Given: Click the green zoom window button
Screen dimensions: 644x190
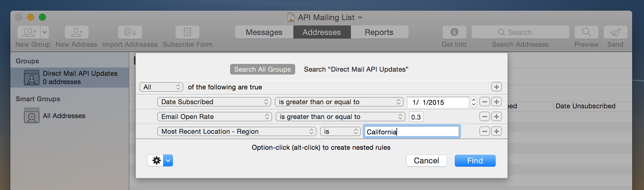Looking at the screenshot, I should click(x=42, y=17).
